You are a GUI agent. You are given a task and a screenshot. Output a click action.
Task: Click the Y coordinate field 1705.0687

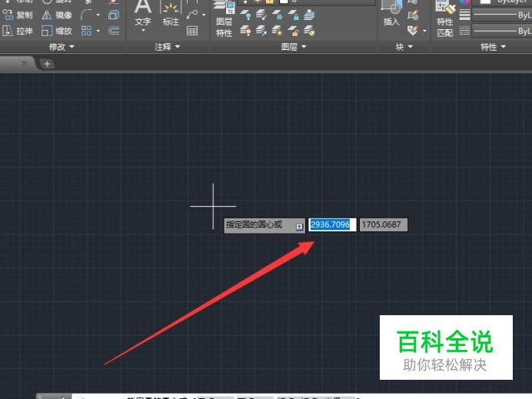pos(384,224)
